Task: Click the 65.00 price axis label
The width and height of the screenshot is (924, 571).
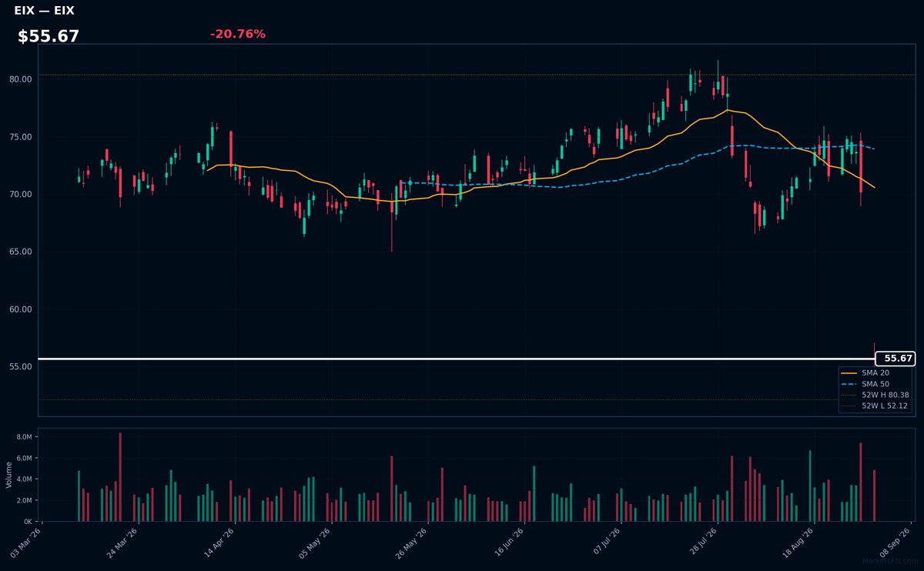Action: click(21, 252)
